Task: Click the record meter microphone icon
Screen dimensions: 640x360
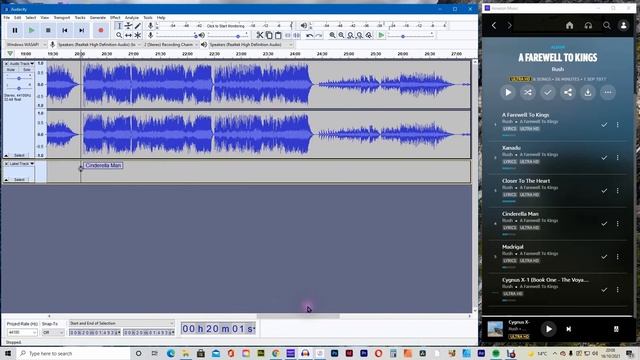Action: coord(151,25)
